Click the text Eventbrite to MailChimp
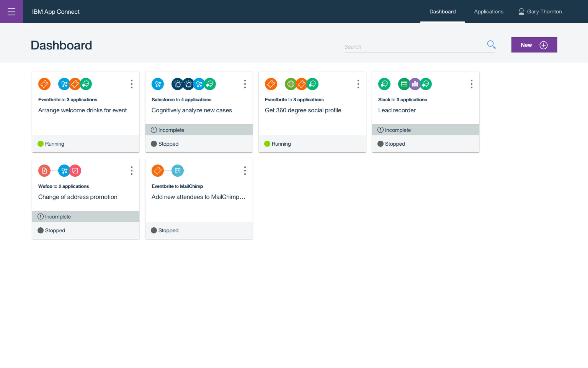The height and width of the screenshot is (368, 588). (x=177, y=186)
